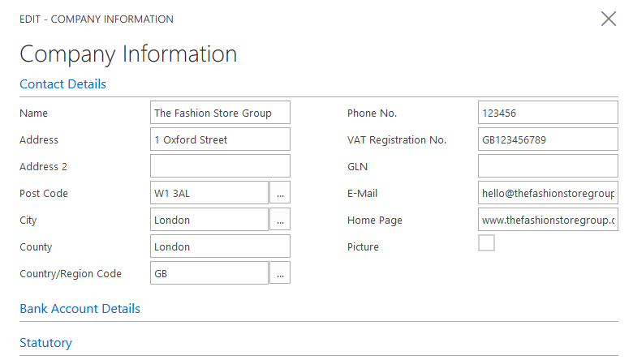Click the Address field with Oxford Street
Screen dimensions: 633x364
pos(220,139)
